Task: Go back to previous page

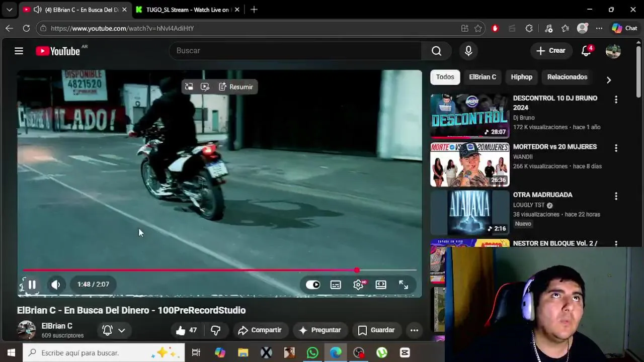Action: point(9,29)
